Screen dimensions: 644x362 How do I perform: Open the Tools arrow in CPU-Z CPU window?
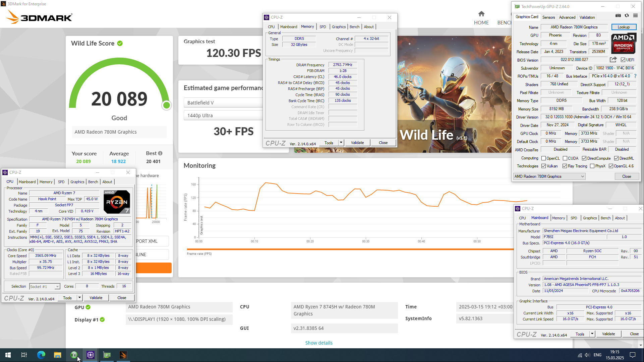79,298
